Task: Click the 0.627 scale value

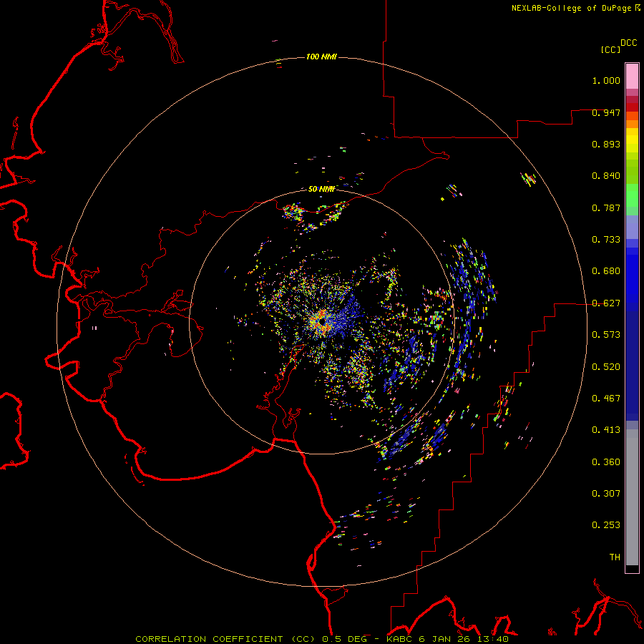Action: point(606,303)
